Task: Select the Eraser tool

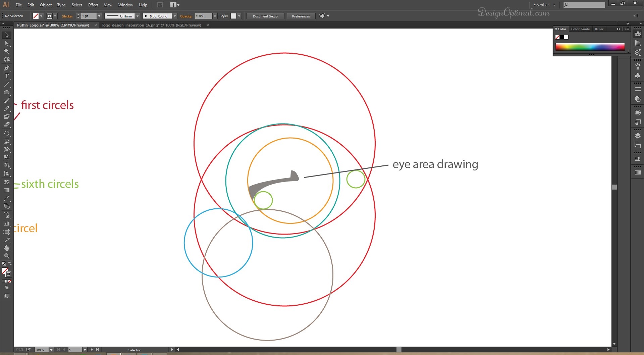Action: 6,124
